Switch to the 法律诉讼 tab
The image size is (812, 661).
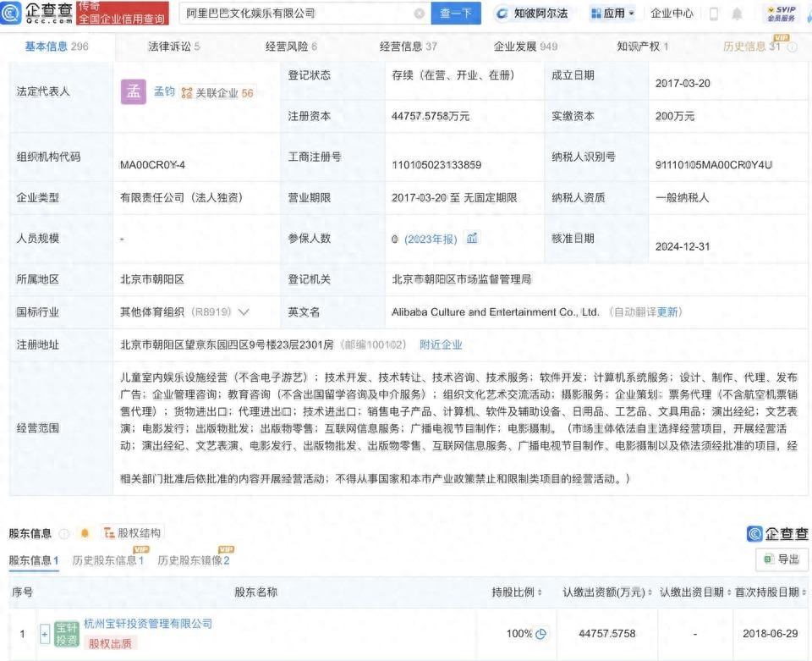(x=173, y=47)
